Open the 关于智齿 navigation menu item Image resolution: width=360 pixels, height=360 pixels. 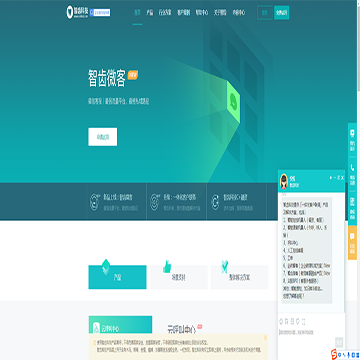(x=220, y=13)
